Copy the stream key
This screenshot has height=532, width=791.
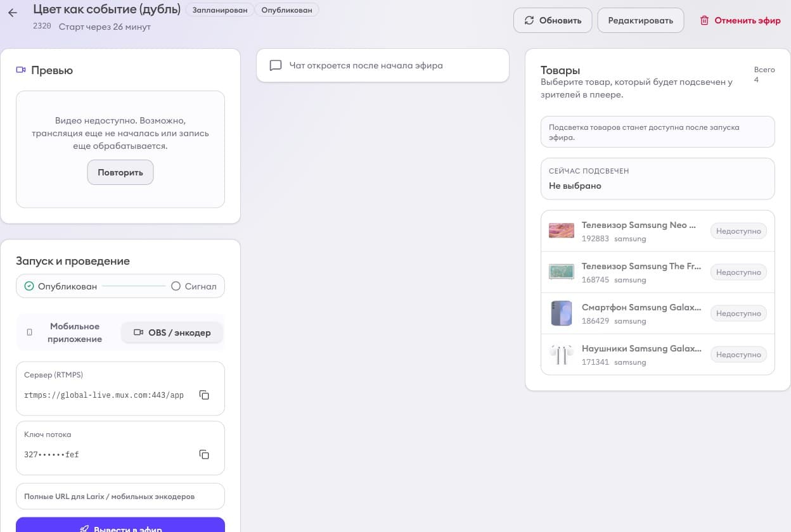(x=204, y=455)
